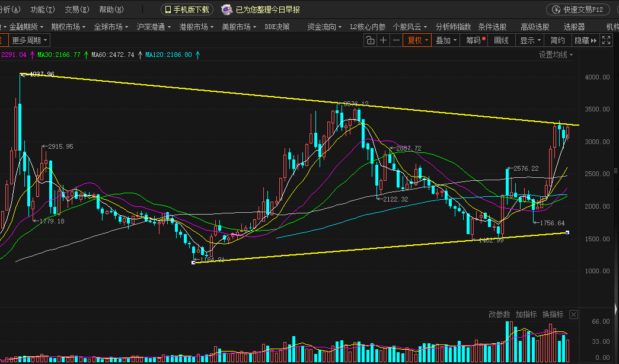Click the 2576.22 price label
This screenshot has width=619, height=364.
tap(526, 168)
